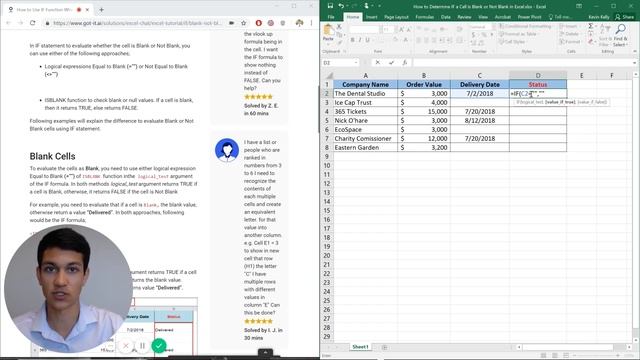The width and height of the screenshot is (640, 360).
Task: Select cell 'Ice Cap Trust'
Action: 365,102
